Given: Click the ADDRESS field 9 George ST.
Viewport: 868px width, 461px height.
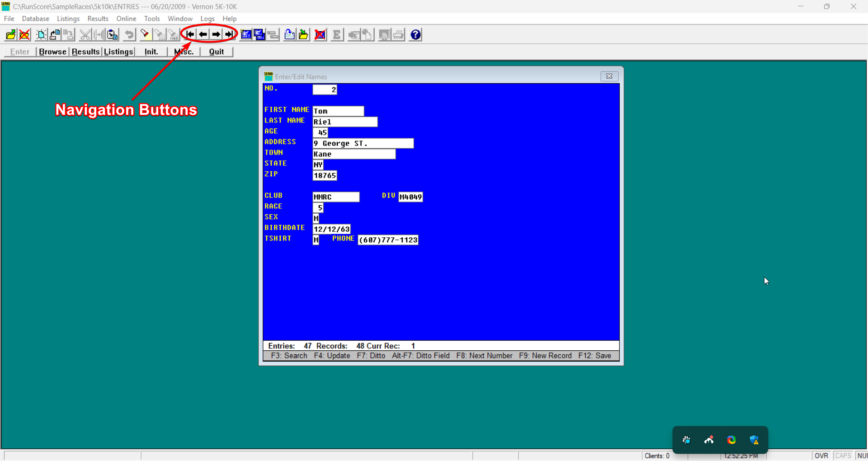Looking at the screenshot, I should (363, 143).
